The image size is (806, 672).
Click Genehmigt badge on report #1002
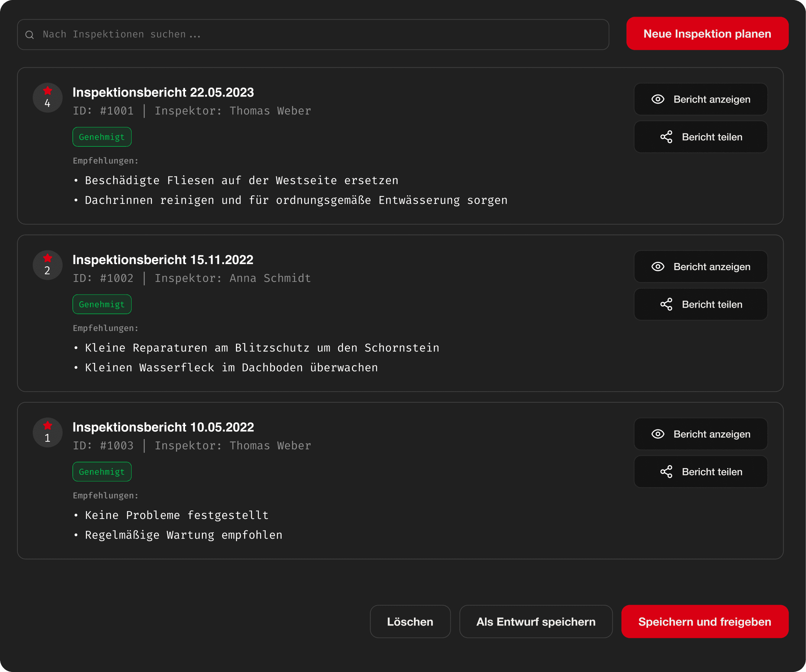pos(102,304)
